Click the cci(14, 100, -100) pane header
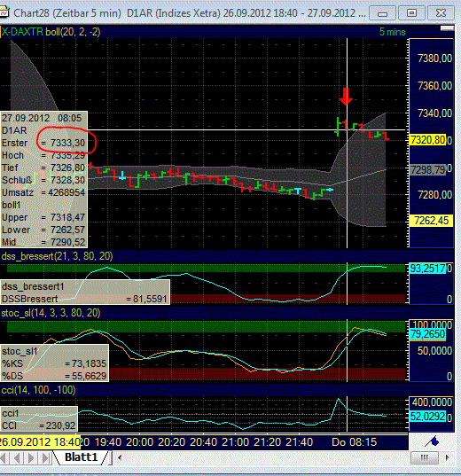This screenshot has height=476, width=461. (38, 390)
